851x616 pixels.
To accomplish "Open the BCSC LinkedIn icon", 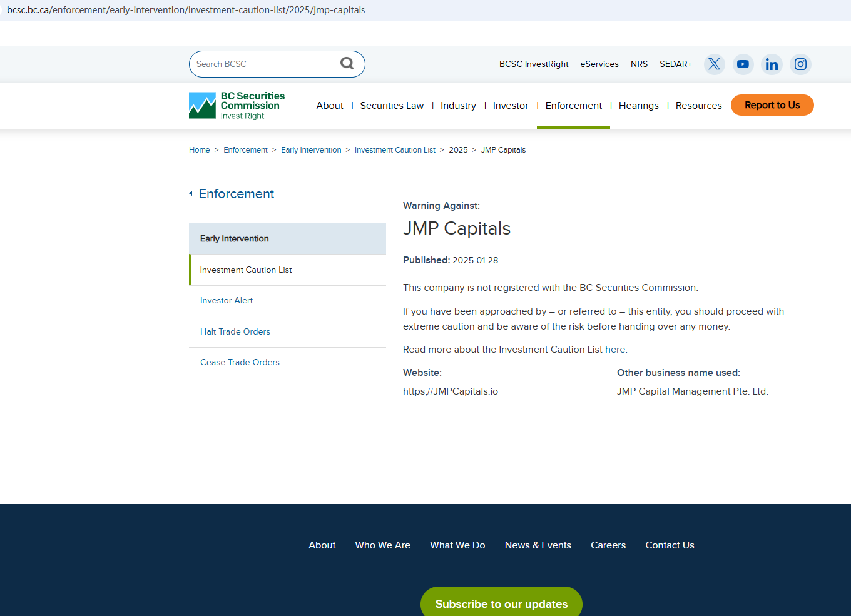I will [x=772, y=64].
